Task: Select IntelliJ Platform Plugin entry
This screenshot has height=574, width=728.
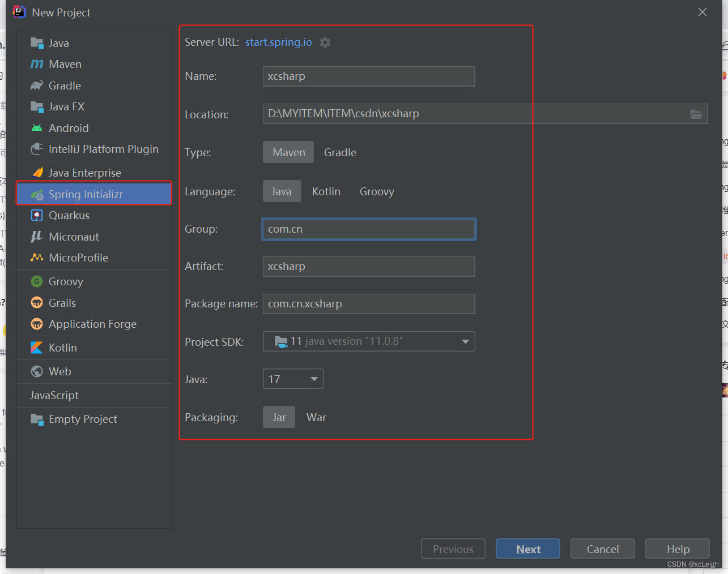Action: tap(94, 149)
